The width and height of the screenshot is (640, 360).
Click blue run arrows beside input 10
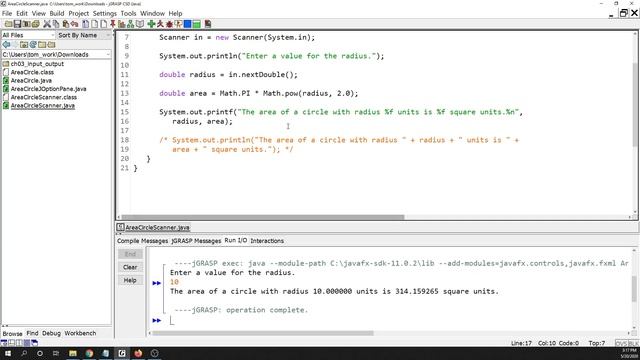[157, 282]
